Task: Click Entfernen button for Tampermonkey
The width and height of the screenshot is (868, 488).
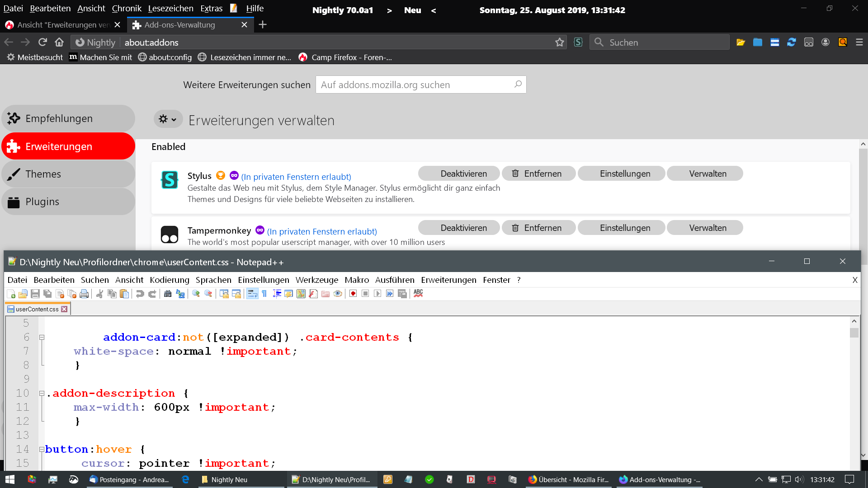Action: (x=538, y=228)
